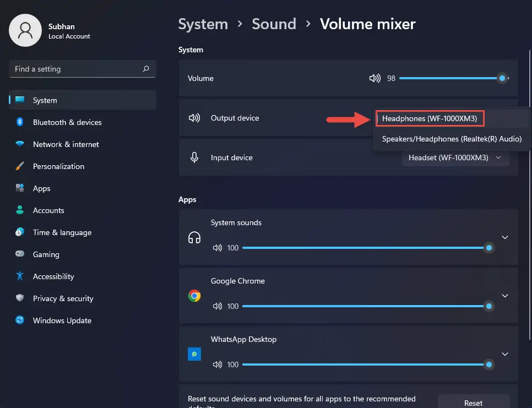
Task: Mute System sounds speaker icon
Action: pyautogui.click(x=217, y=248)
